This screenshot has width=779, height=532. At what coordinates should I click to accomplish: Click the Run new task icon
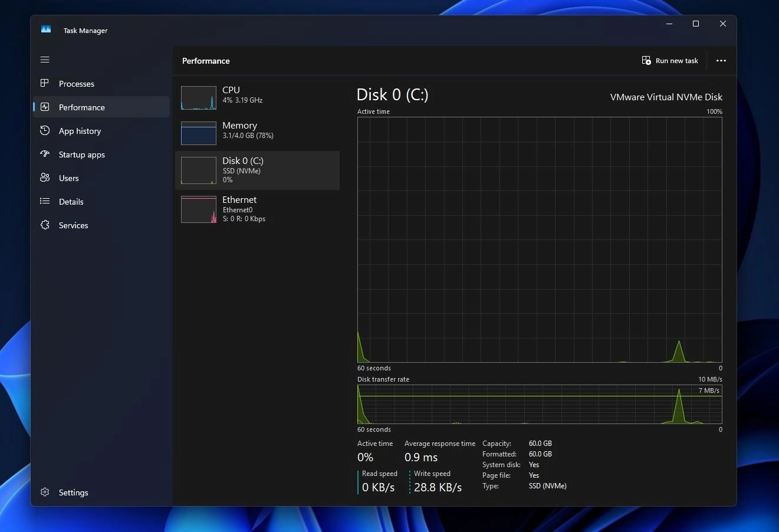(646, 60)
